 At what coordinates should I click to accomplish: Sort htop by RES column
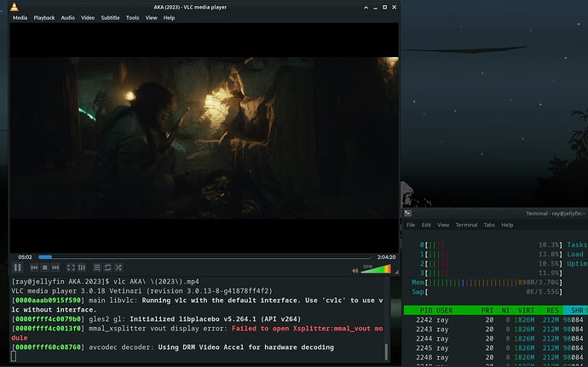552,311
